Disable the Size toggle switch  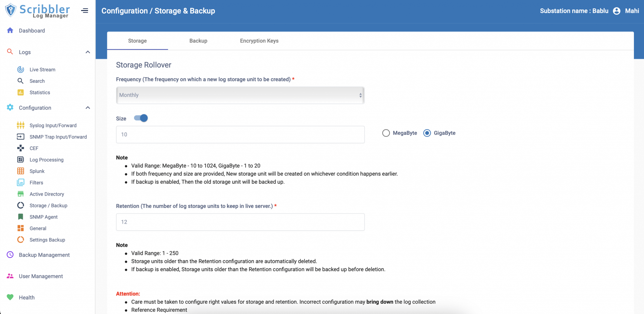point(141,118)
